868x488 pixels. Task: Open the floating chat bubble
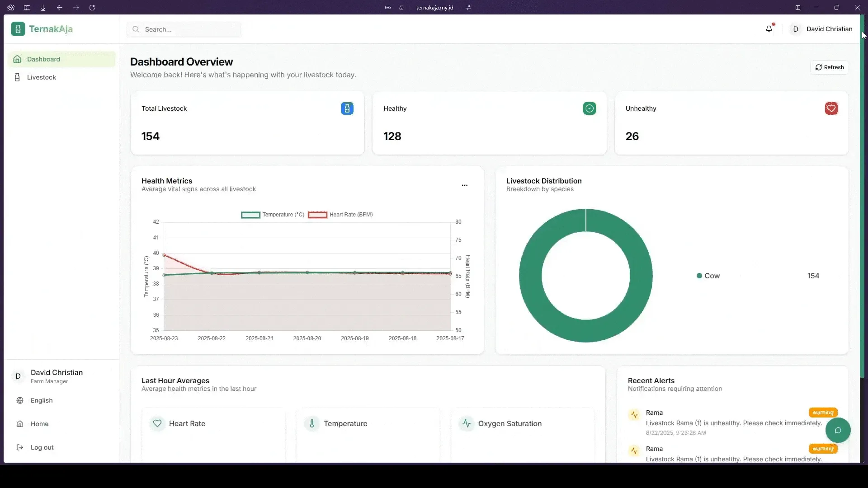tap(838, 430)
